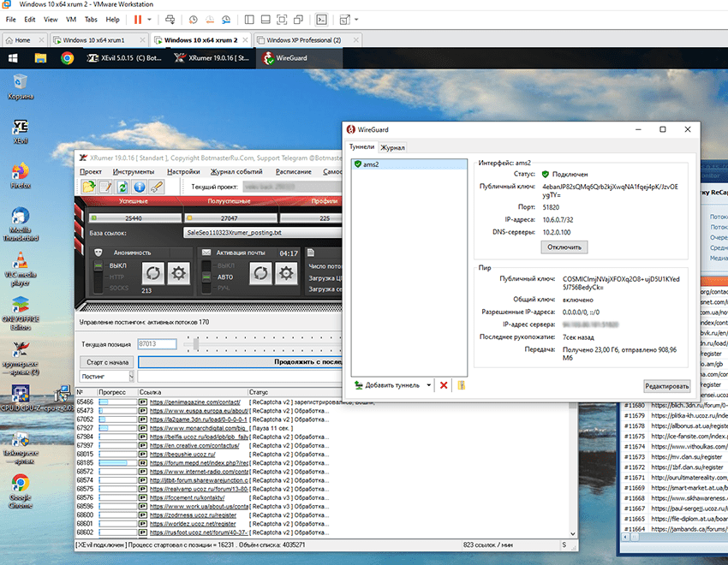The width and height of the screenshot is (728, 565).
Task: Click Успешные counter bar showing 25440
Action: click(134, 218)
